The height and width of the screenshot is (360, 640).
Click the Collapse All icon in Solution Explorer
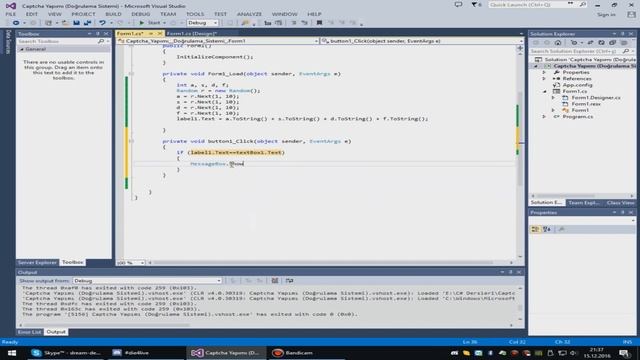tap(613, 42)
